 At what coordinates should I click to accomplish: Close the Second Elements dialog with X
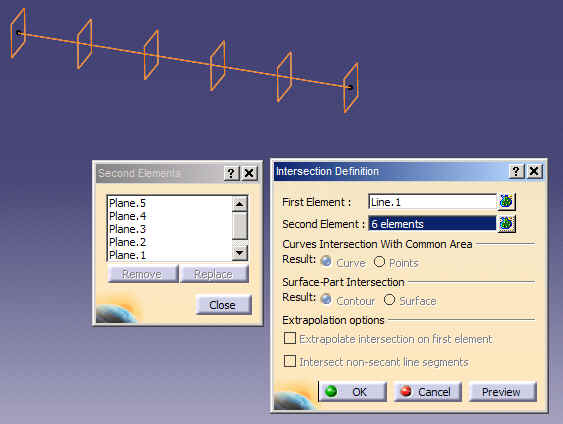(249, 173)
